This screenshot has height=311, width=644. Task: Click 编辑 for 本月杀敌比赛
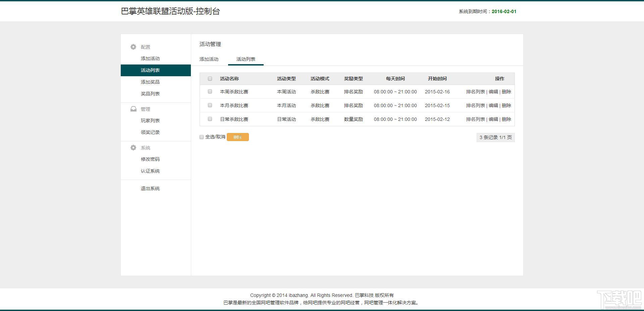493,105
